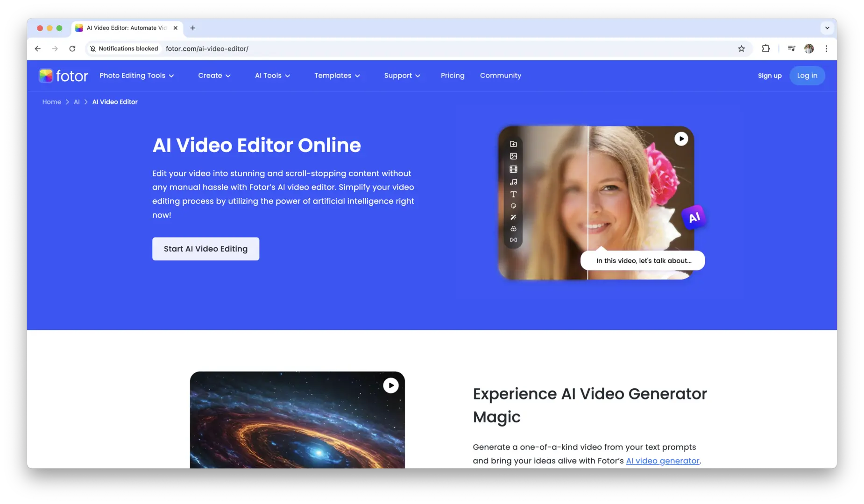Image resolution: width=864 pixels, height=504 pixels.
Task: Go back to the previous page
Action: pyautogui.click(x=38, y=49)
